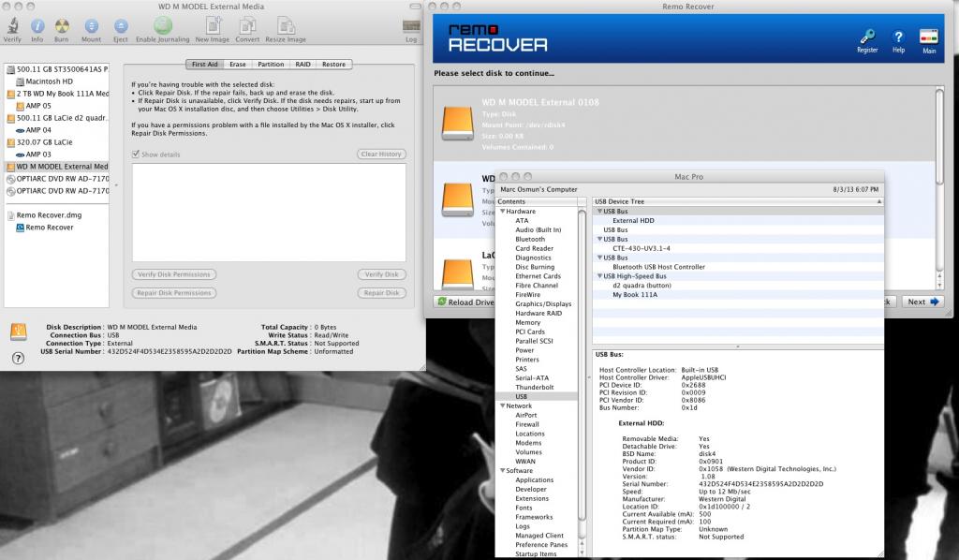Click the Next button in Remo Recover
This screenshot has width=959, height=560.
[922, 302]
